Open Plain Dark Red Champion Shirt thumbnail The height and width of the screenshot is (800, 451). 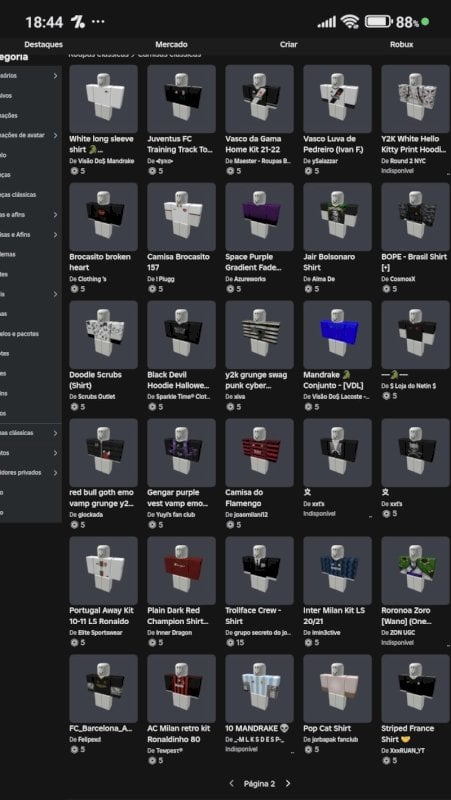click(182, 570)
